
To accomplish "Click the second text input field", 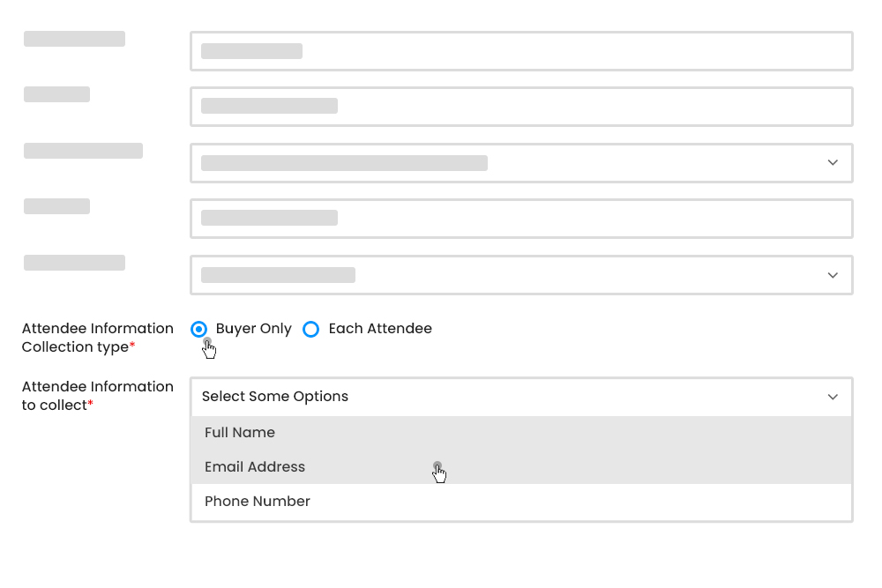I will tap(520, 106).
